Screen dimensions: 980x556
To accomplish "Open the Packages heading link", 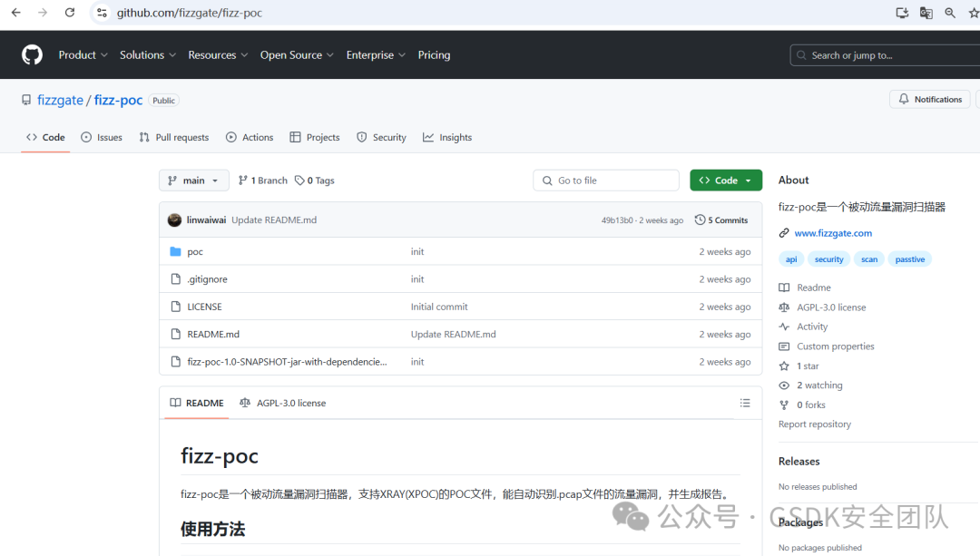I will [x=800, y=522].
